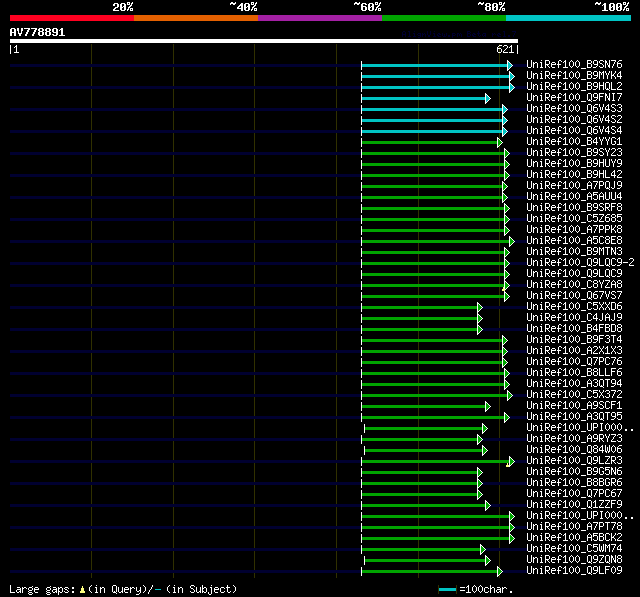Select the UniRef100_Q9LF09 label
The height and width of the screenshot is (597, 640).
[574, 571]
